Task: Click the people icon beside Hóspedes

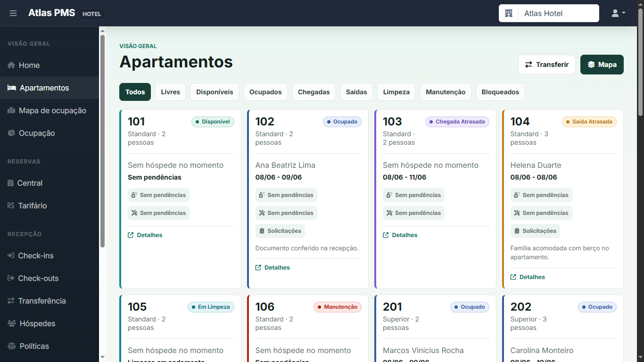Action: [x=12, y=323]
